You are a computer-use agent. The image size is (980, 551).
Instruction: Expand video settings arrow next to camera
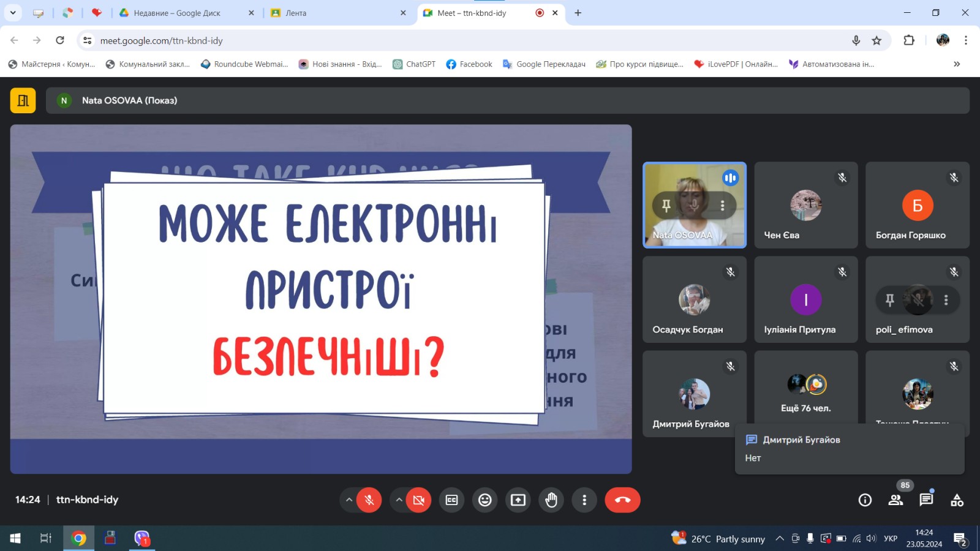tap(399, 500)
